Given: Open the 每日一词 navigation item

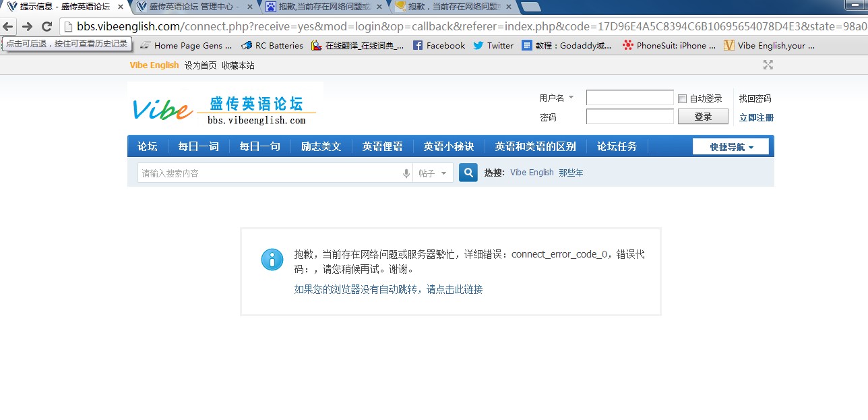Looking at the screenshot, I should [x=198, y=146].
